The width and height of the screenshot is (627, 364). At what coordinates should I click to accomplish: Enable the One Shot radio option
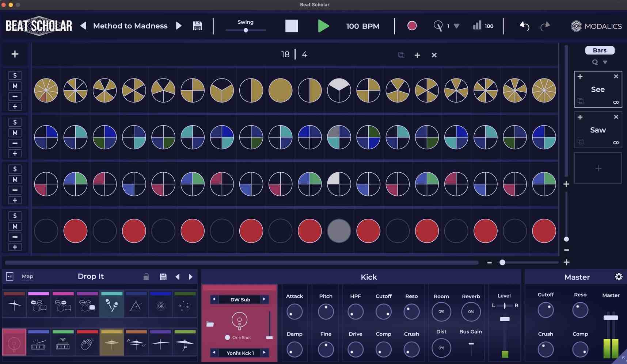point(227,337)
